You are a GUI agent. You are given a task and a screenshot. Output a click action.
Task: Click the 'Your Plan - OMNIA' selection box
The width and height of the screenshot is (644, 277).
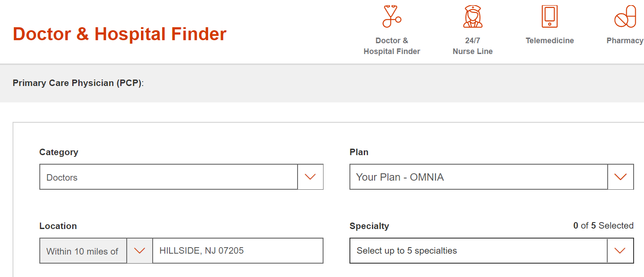point(478,177)
